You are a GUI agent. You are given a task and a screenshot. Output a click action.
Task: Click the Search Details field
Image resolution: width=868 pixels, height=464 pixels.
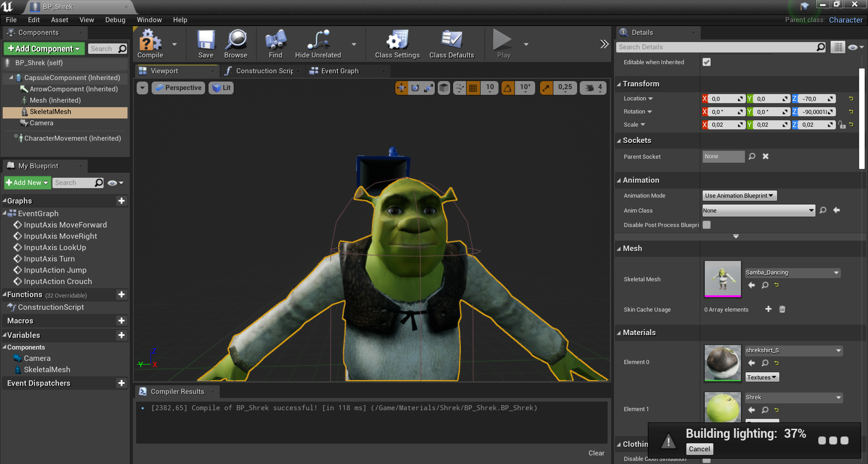click(721, 47)
